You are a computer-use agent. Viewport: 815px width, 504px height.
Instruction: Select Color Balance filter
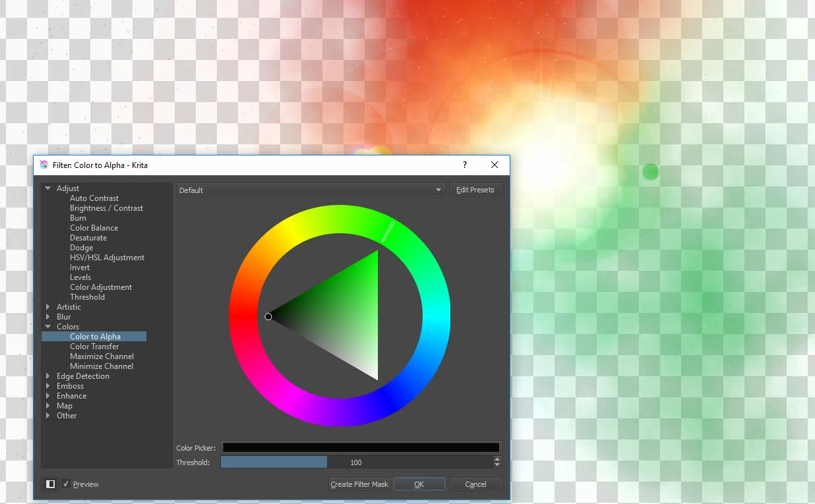pyautogui.click(x=94, y=228)
